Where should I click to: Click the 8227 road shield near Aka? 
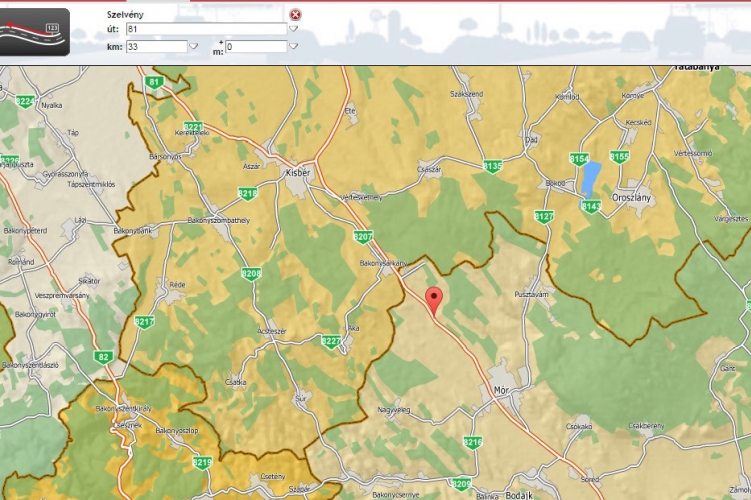click(x=331, y=341)
